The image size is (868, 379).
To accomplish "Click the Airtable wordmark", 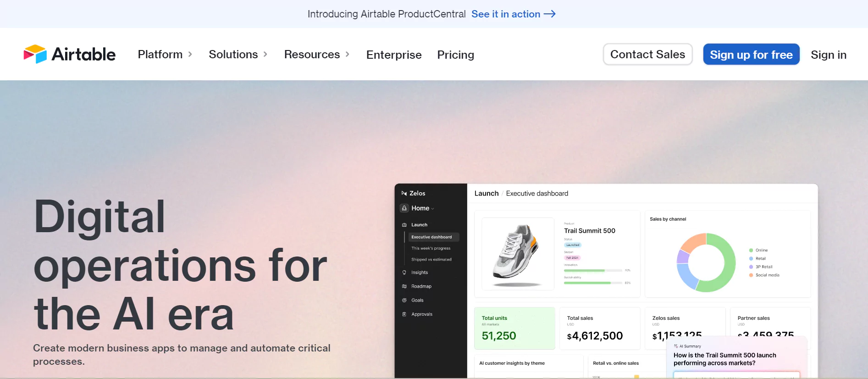I will pos(83,54).
